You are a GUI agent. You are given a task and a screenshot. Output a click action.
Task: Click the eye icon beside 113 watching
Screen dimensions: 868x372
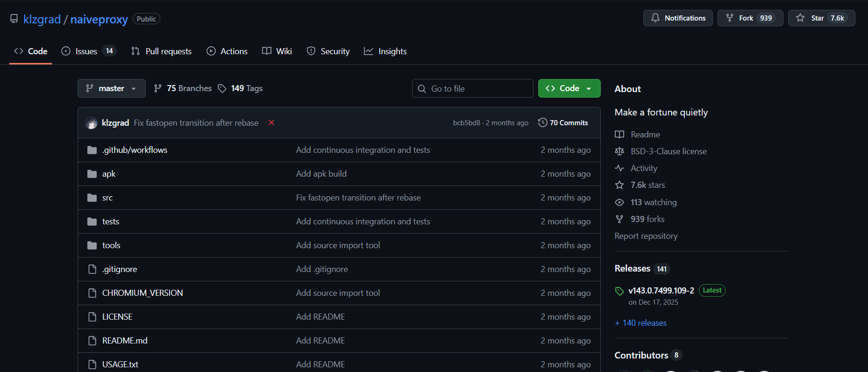619,202
